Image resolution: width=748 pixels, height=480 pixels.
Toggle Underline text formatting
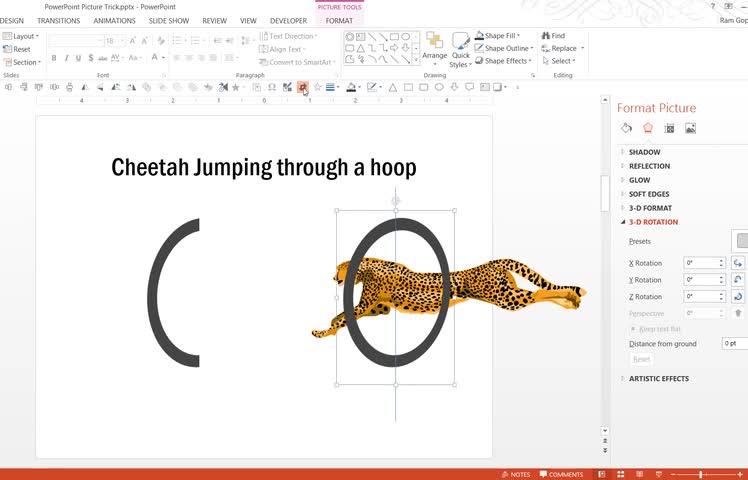pos(80,58)
